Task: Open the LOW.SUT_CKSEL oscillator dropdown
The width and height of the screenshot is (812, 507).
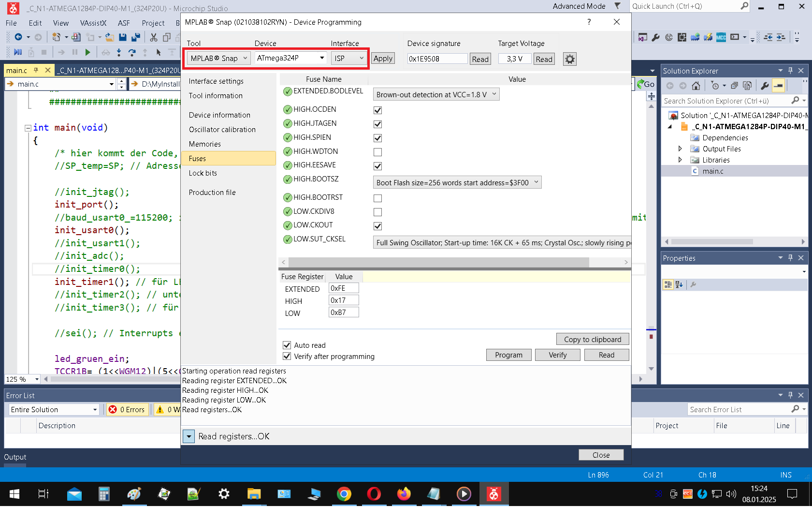Action: click(x=502, y=242)
